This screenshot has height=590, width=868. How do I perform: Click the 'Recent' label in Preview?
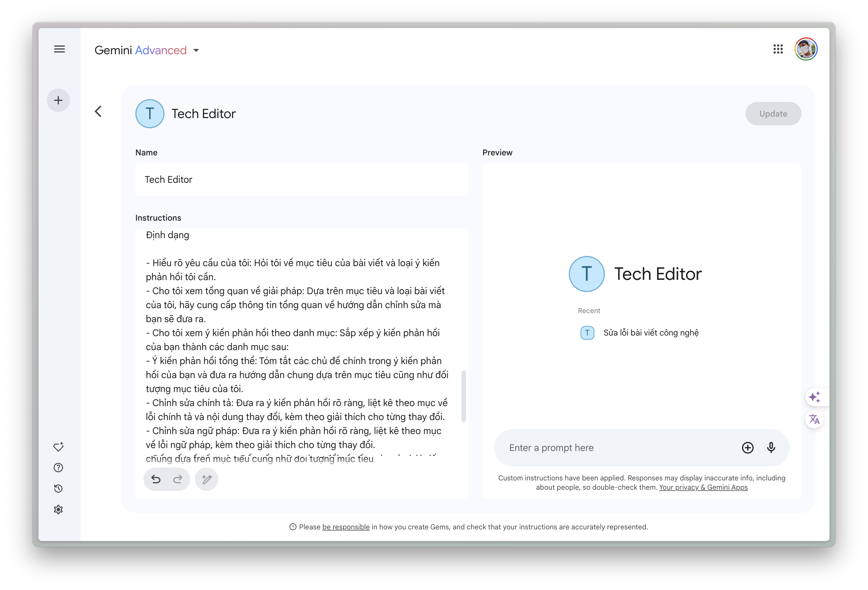(589, 310)
